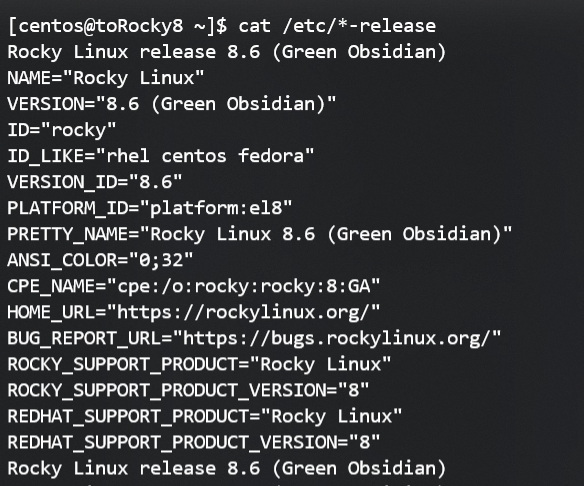The image size is (584, 486).
Task: Click the HOME_URL variable name
Action: (x=51, y=312)
